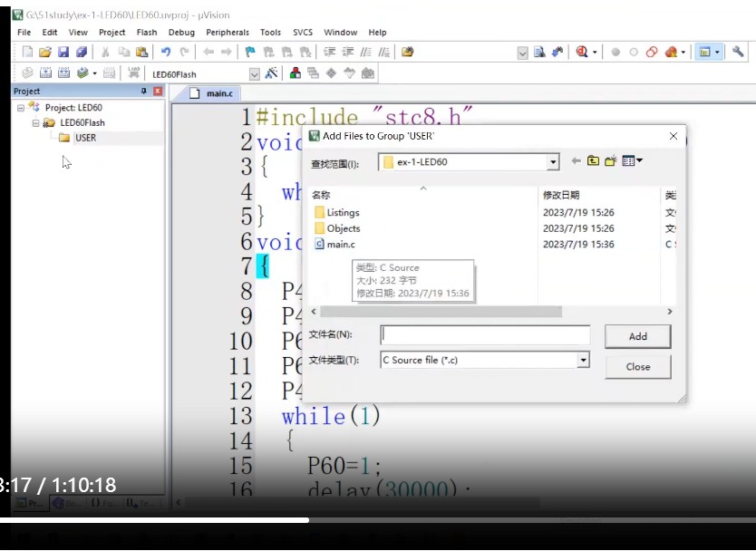The height and width of the screenshot is (551, 756).
Task: Open Manage Project Items colored blocks icon
Action: click(296, 73)
